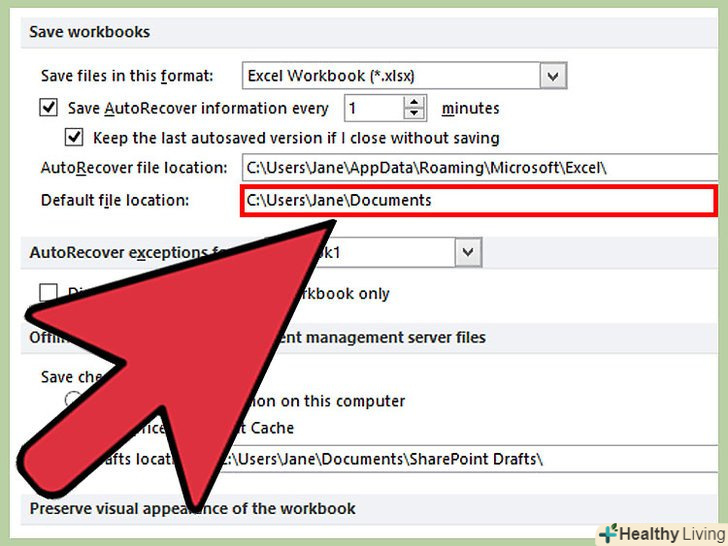Viewport: 728px width, 546px height.
Task: Click the AutoRecover file location field
Action: [480, 168]
